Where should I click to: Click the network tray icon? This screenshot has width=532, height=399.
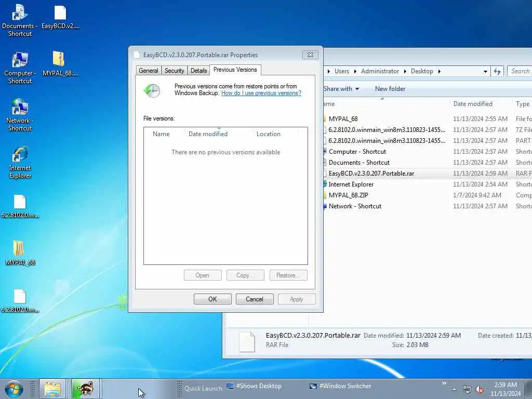(467, 390)
